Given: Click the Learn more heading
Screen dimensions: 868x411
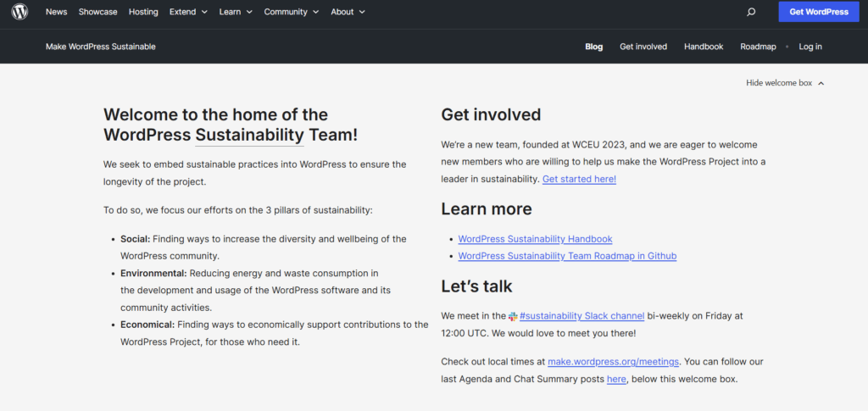Looking at the screenshot, I should point(487,208).
